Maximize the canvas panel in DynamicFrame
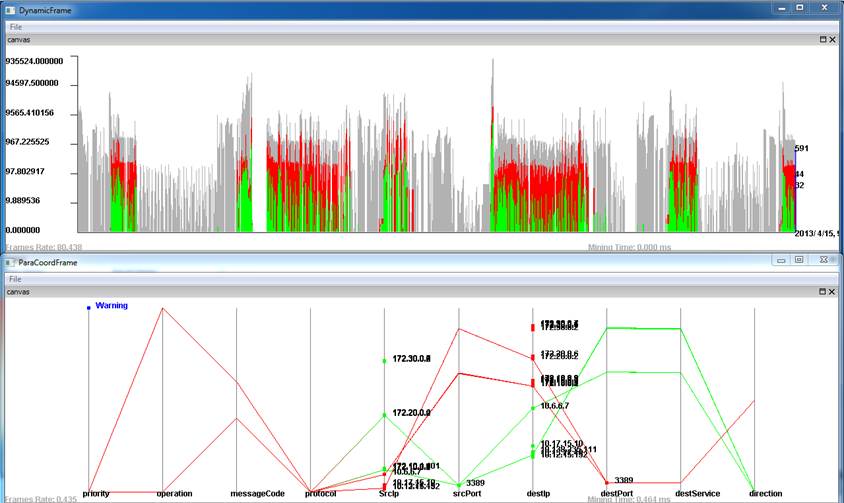Image resolution: width=844 pixels, height=503 pixels. tap(822, 40)
